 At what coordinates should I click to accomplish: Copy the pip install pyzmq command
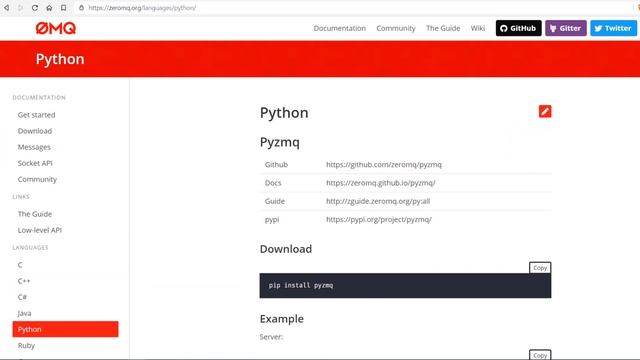[x=540, y=268]
